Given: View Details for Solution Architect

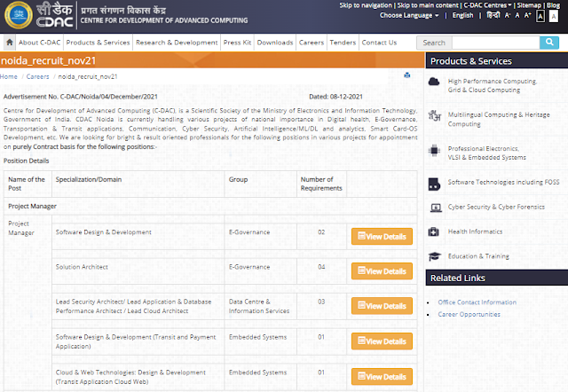Looking at the screenshot, I should click(x=382, y=271).
